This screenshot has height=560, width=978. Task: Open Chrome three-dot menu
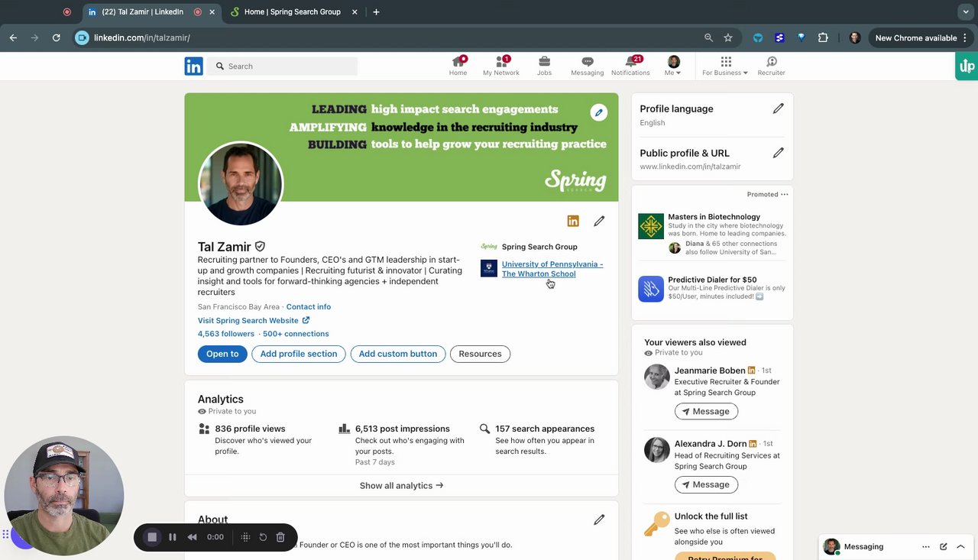pos(966,37)
